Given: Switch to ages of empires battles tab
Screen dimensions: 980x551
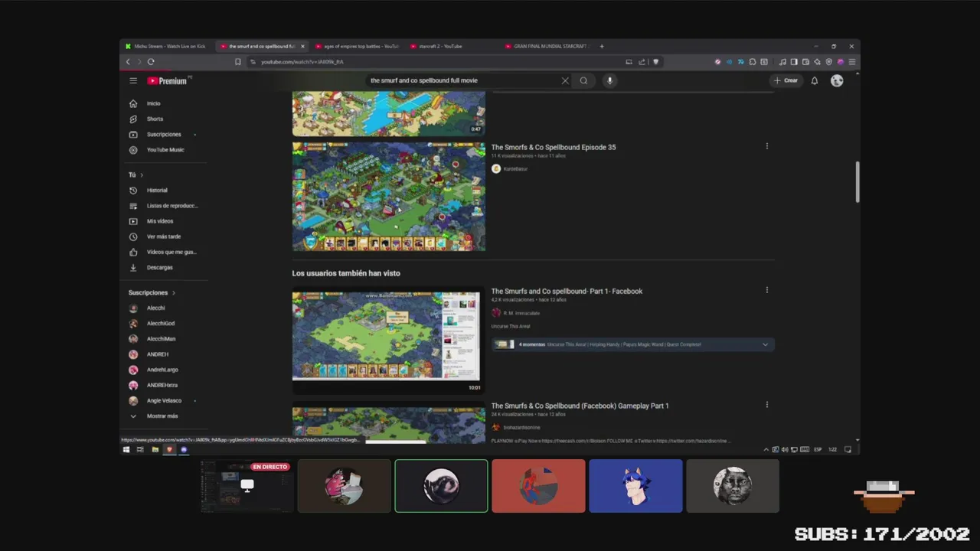Looking at the screenshot, I should click(x=357, y=46).
